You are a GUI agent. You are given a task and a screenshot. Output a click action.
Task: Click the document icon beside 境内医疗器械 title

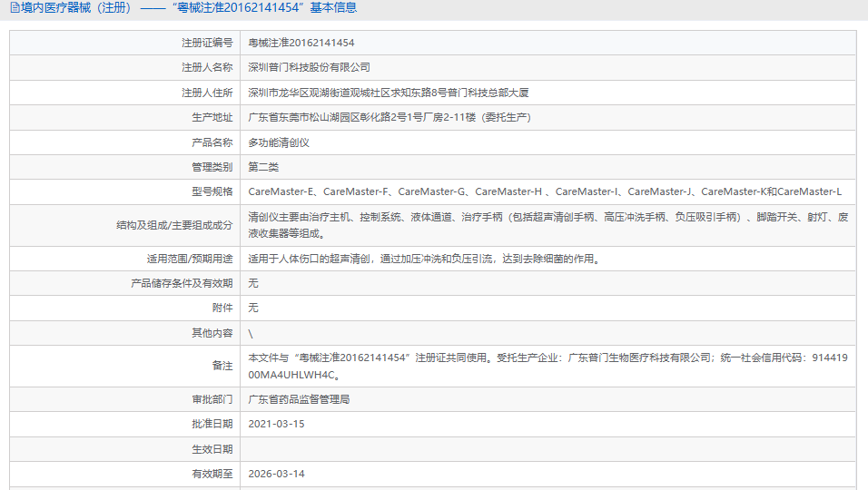tap(15, 8)
